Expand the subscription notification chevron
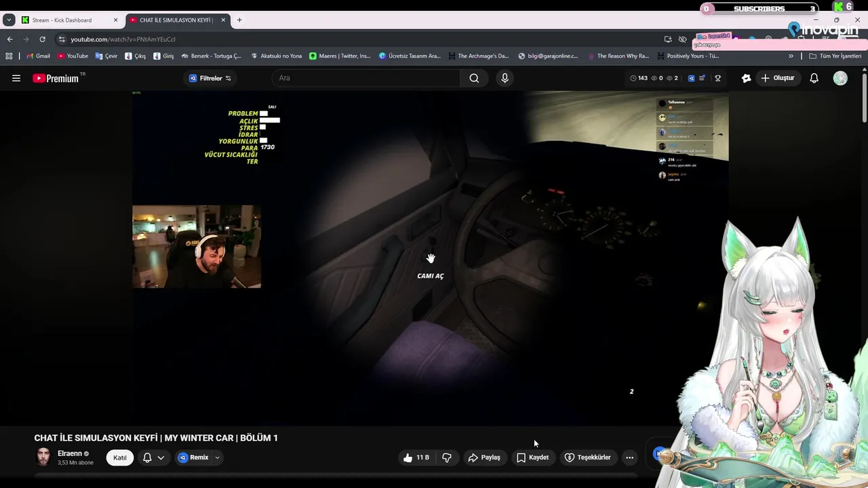This screenshot has width=868, height=488. coord(161,457)
